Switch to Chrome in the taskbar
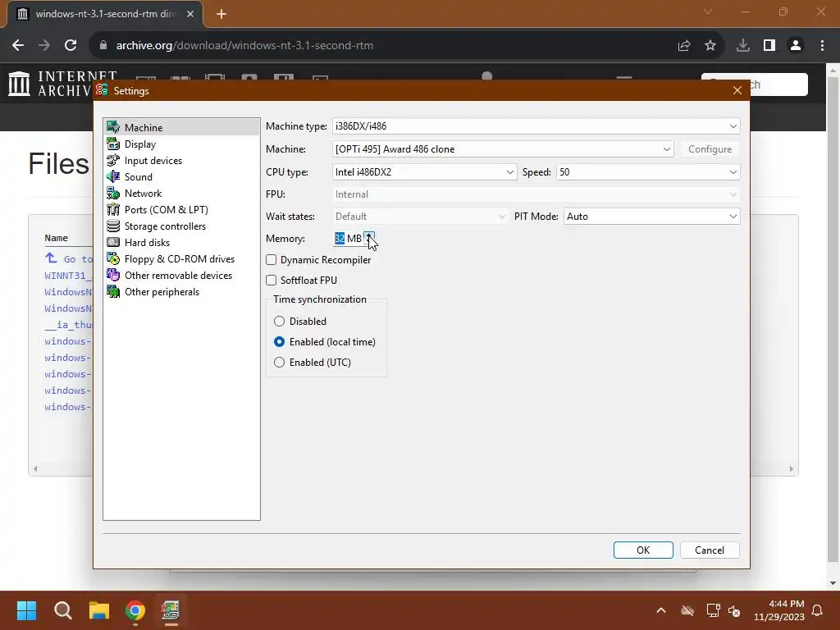Image resolution: width=840 pixels, height=630 pixels. 135,610
